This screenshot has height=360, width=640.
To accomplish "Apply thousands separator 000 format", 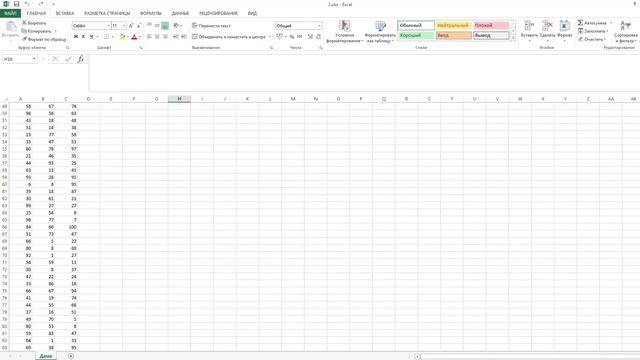I will click(300, 37).
